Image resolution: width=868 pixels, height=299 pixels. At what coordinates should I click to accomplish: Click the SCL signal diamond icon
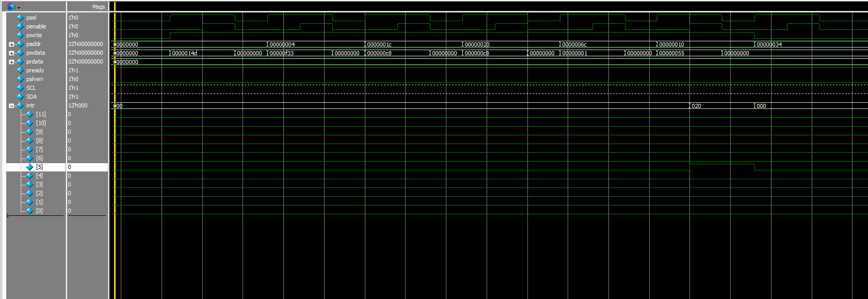click(x=20, y=88)
